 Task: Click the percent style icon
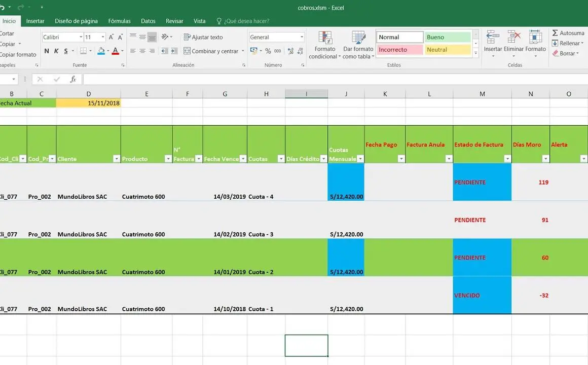[268, 51]
